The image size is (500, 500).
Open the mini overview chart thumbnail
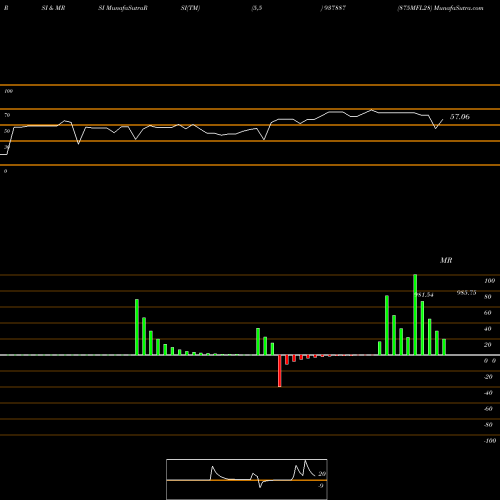click(x=247, y=479)
